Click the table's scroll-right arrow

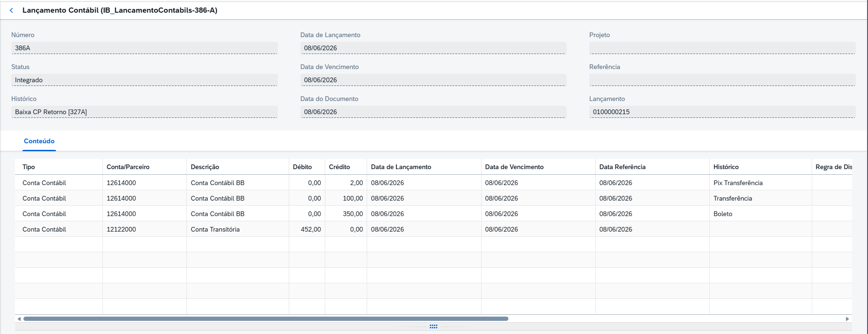[x=847, y=318]
